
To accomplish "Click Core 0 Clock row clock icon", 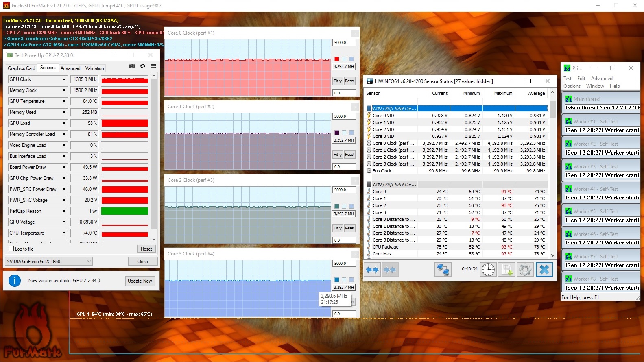I will tap(369, 143).
